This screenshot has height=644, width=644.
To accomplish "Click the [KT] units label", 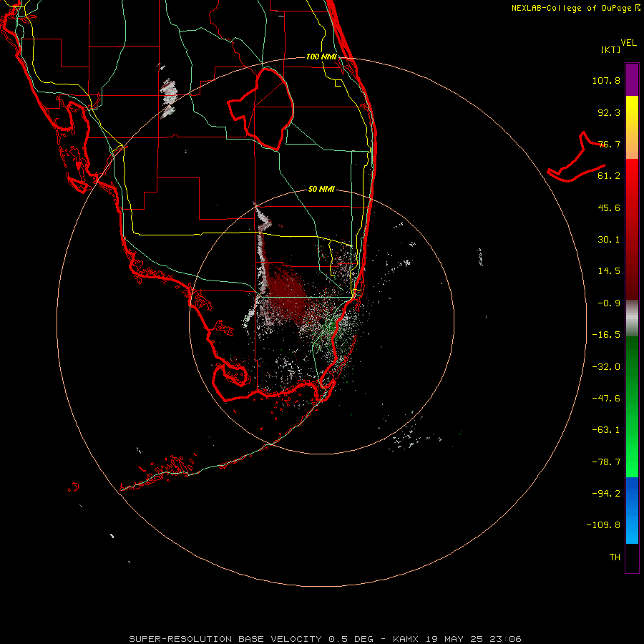I will pos(611,49).
